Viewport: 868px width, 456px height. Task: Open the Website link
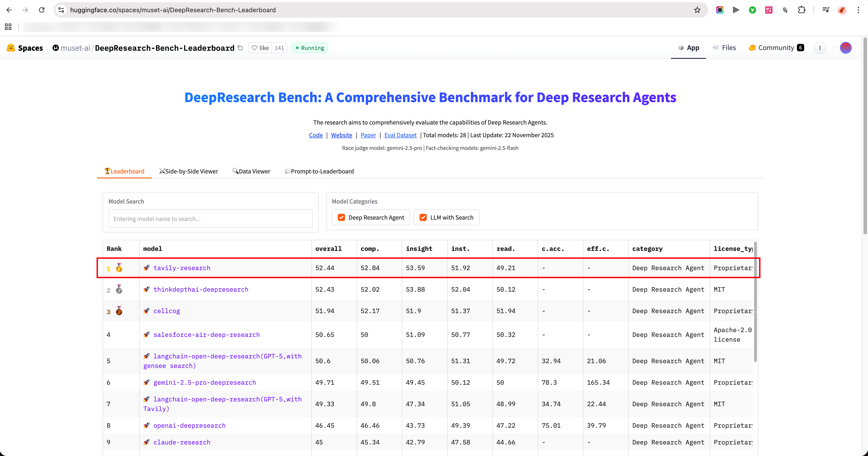pyautogui.click(x=341, y=135)
